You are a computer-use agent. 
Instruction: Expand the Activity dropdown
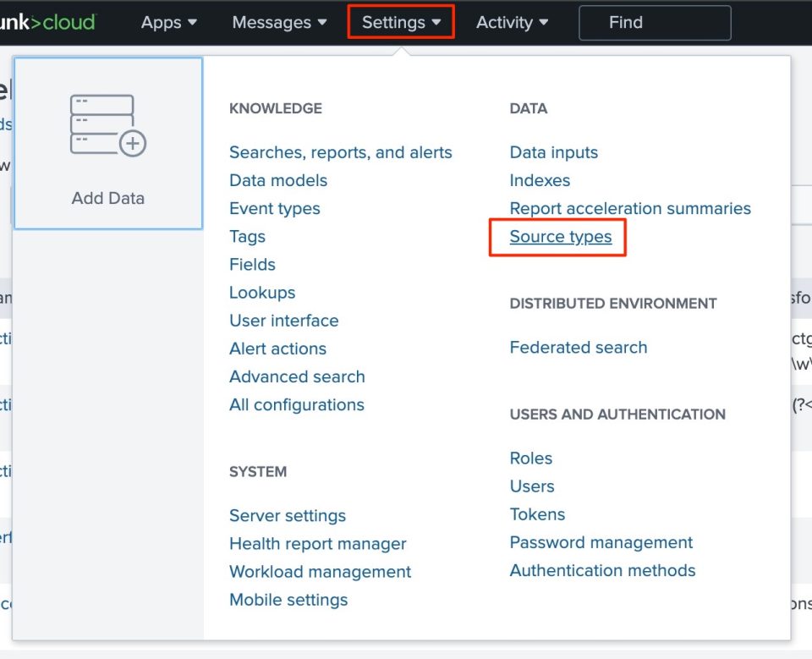pyautogui.click(x=511, y=22)
